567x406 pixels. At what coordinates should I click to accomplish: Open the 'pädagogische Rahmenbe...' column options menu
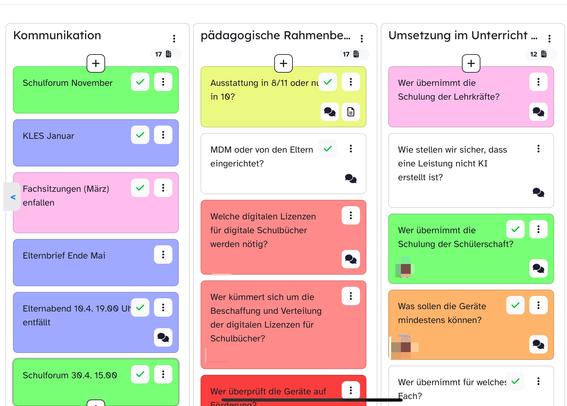click(362, 38)
